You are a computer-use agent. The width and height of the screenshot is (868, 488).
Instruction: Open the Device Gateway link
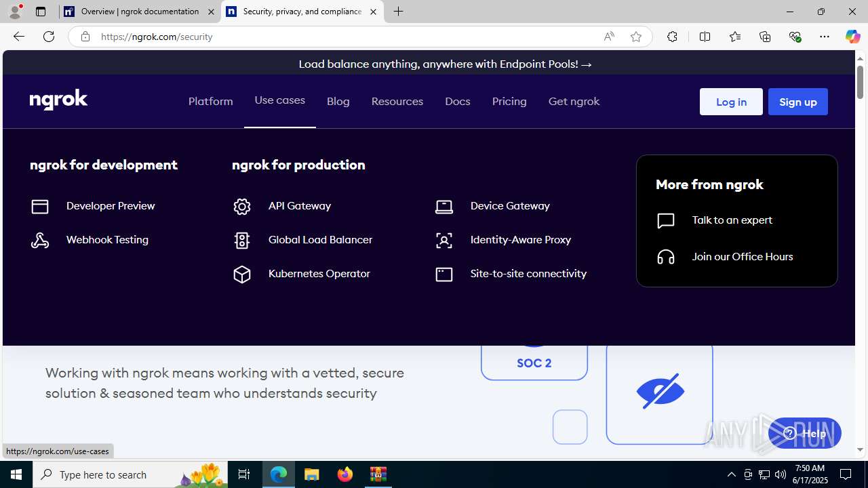510,206
